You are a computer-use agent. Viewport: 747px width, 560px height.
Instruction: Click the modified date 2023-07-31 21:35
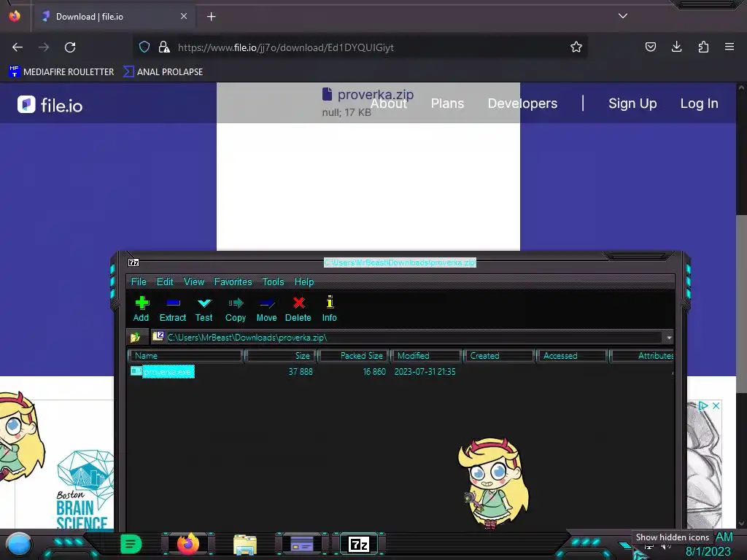pyautogui.click(x=425, y=371)
